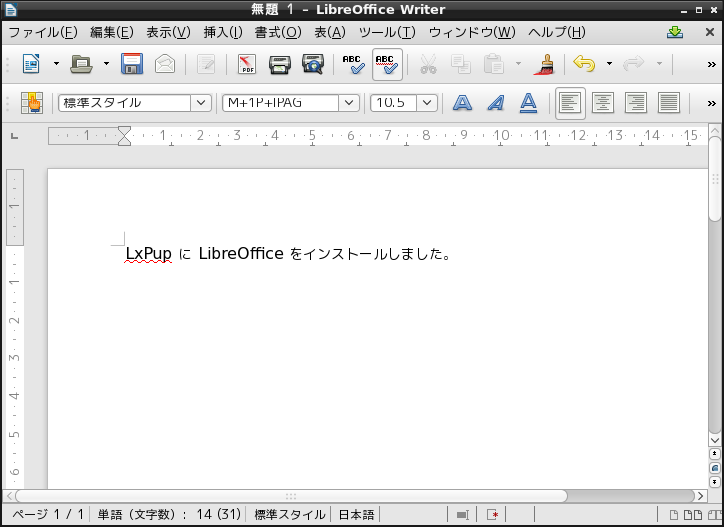724x527 pixels.
Task: Click the Previous Page double-arrow button
Action: (x=715, y=454)
